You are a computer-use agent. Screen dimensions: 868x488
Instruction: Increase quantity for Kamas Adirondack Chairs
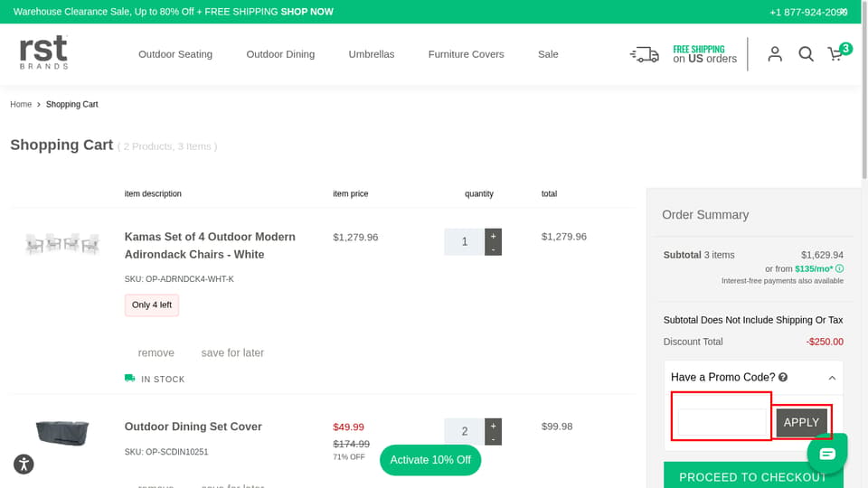(494, 236)
